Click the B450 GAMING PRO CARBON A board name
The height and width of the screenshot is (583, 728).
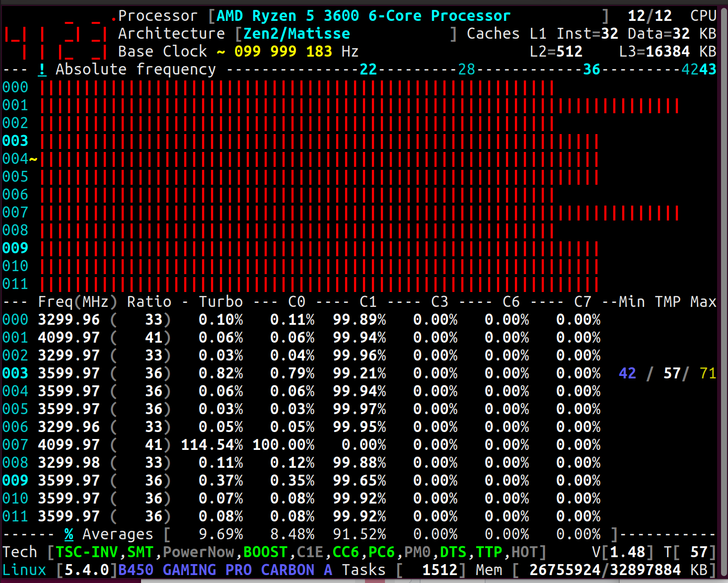coord(225,570)
